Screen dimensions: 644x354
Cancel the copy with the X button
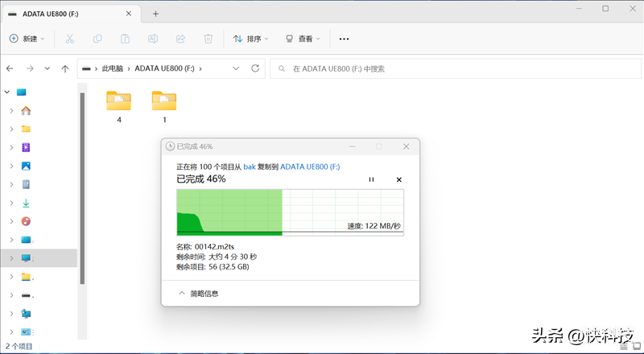coord(398,179)
